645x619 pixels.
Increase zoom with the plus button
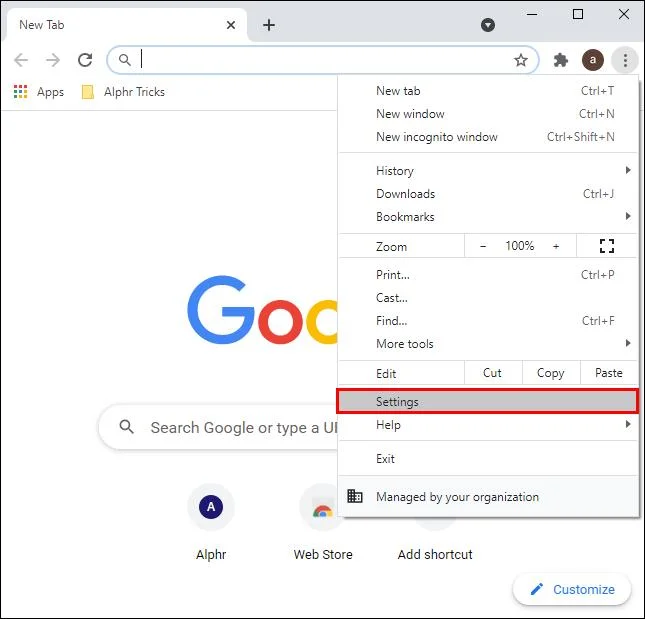[x=556, y=246]
